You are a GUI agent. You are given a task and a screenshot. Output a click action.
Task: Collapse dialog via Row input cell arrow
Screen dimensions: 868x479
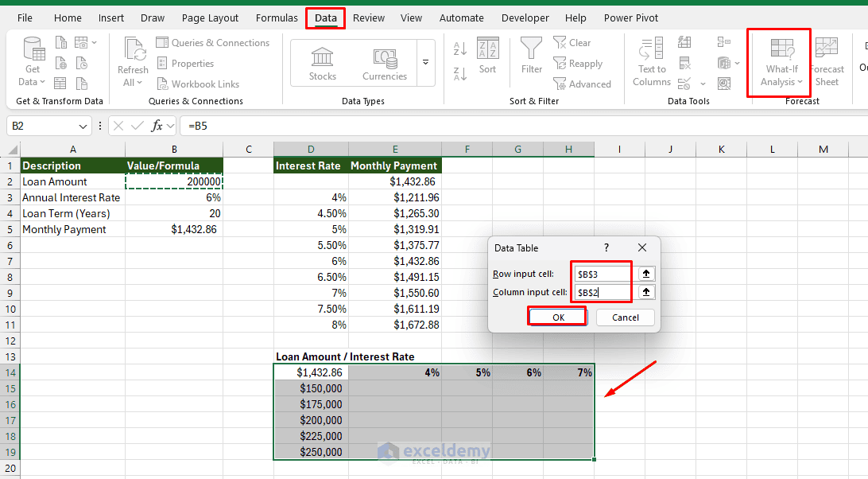point(646,274)
